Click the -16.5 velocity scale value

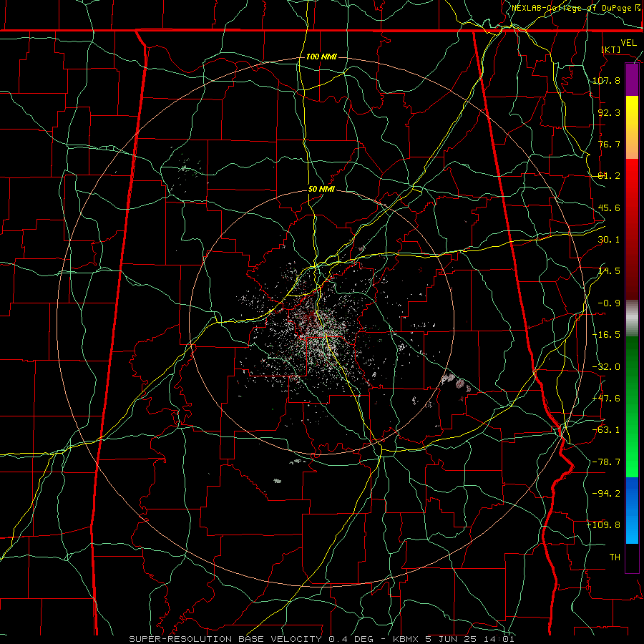point(606,335)
